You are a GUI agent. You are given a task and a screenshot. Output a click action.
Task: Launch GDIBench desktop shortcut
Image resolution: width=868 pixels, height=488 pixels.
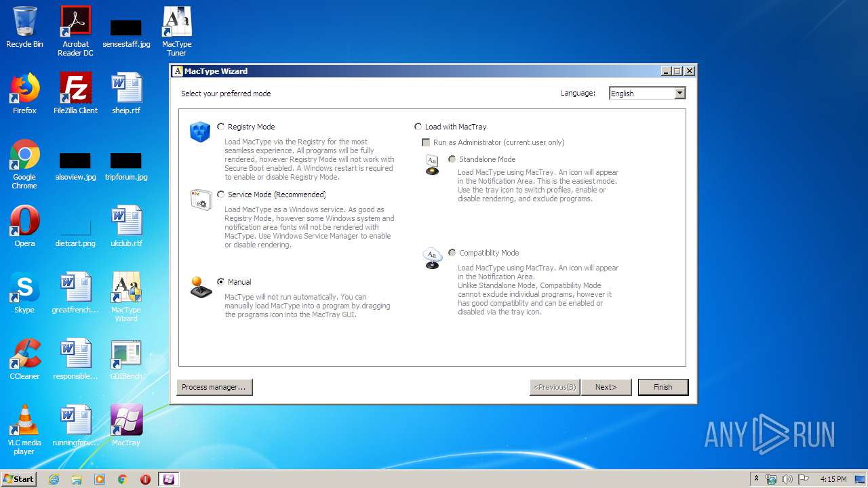(126, 359)
